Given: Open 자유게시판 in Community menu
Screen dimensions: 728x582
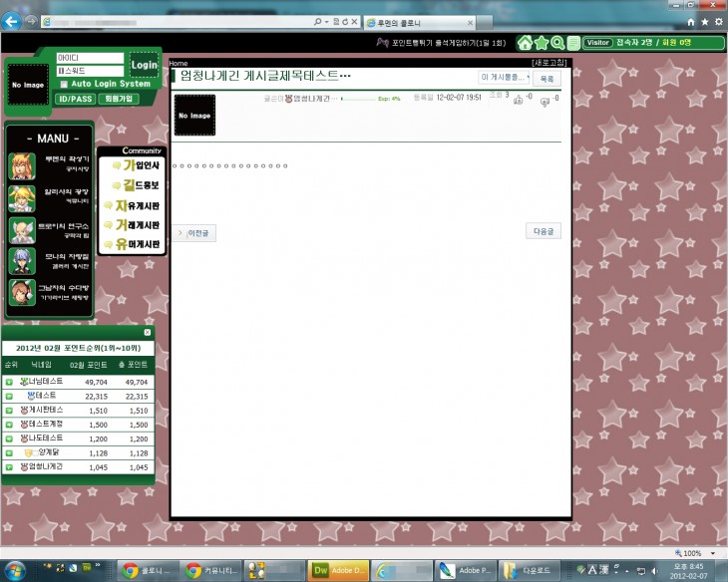Looking at the screenshot, I should (x=137, y=205).
